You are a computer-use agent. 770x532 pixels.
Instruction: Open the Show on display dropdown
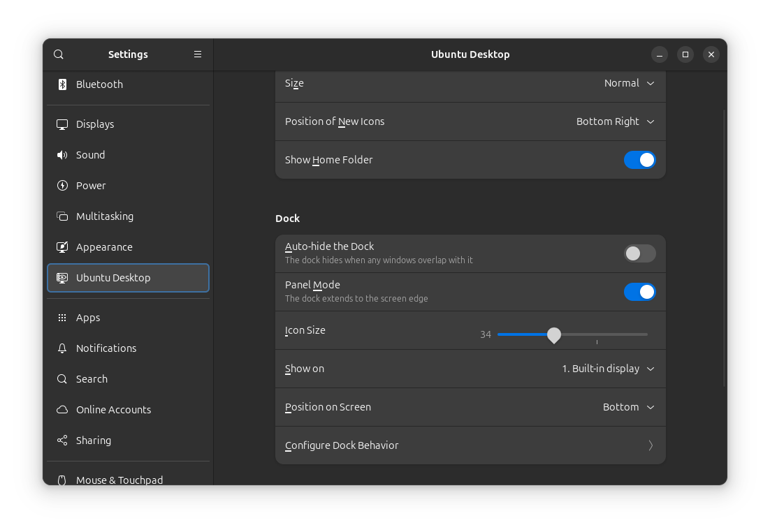point(608,369)
